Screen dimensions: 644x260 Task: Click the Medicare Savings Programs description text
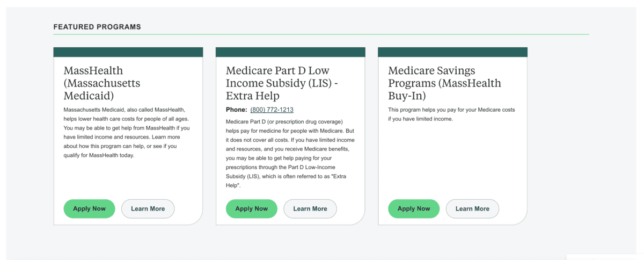(x=451, y=114)
